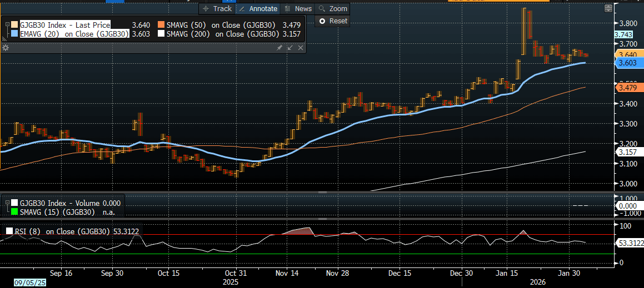Select the EMAVG (20) on Close series label
The image size is (644, 288).
[74, 34]
